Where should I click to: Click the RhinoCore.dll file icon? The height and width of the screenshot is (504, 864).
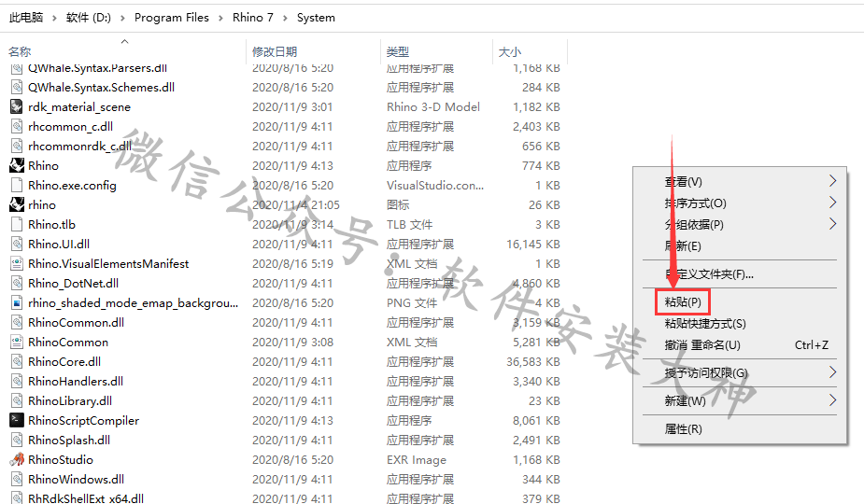(17, 361)
